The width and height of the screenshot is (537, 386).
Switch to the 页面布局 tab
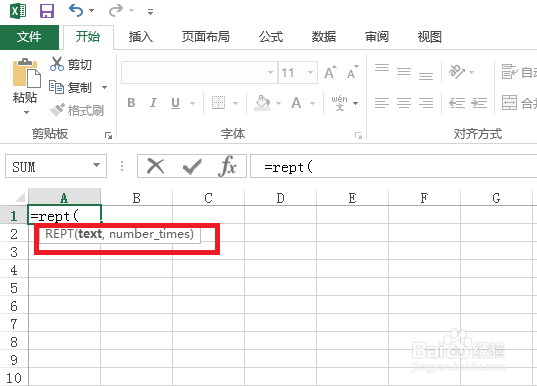pyautogui.click(x=205, y=37)
